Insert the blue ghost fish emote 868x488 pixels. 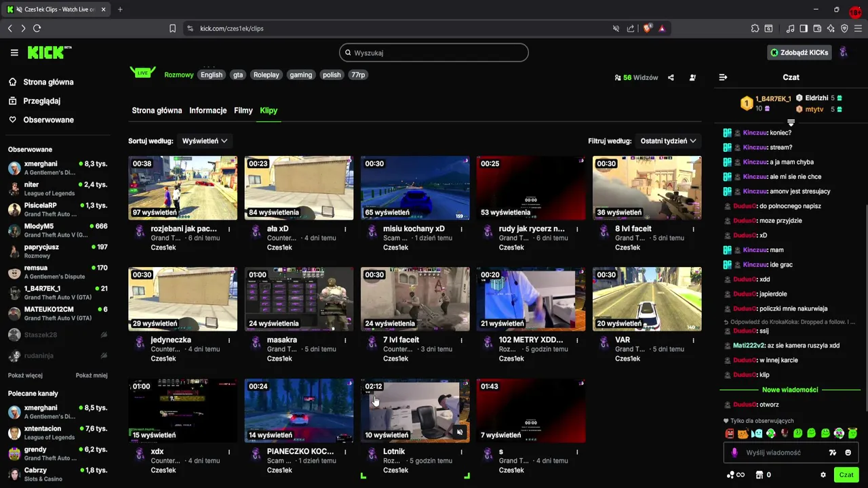click(x=757, y=433)
